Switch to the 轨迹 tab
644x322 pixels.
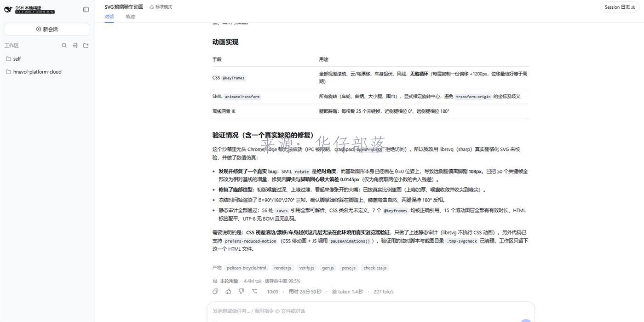point(131,17)
